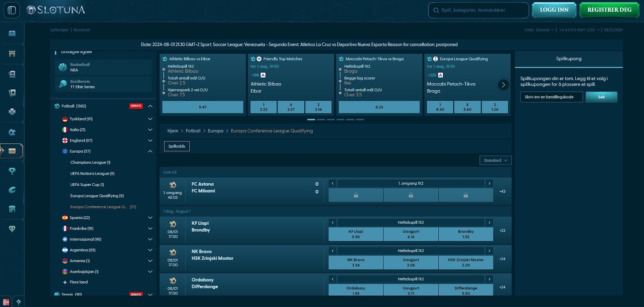Open the shop icon in the sidebar
This screenshot has height=307, width=644.
12,209
